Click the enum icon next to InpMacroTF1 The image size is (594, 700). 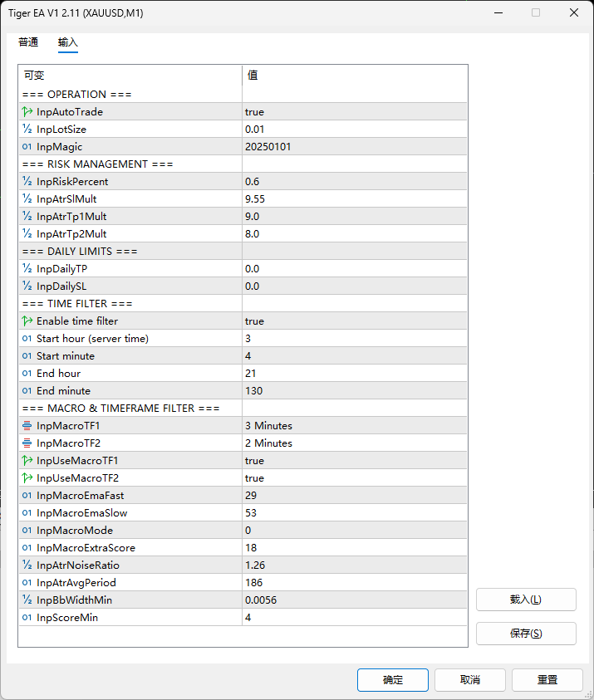click(27, 425)
